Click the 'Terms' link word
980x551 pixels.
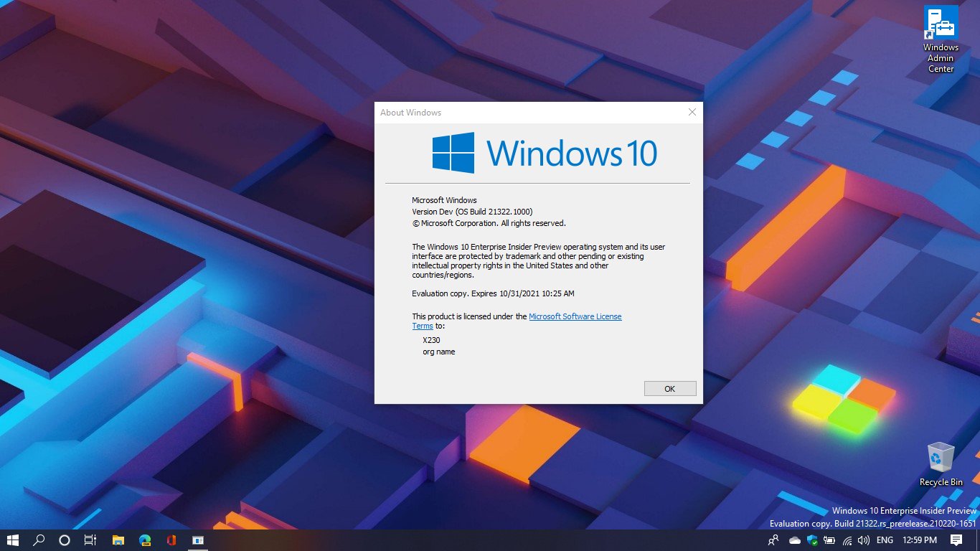pyautogui.click(x=423, y=326)
